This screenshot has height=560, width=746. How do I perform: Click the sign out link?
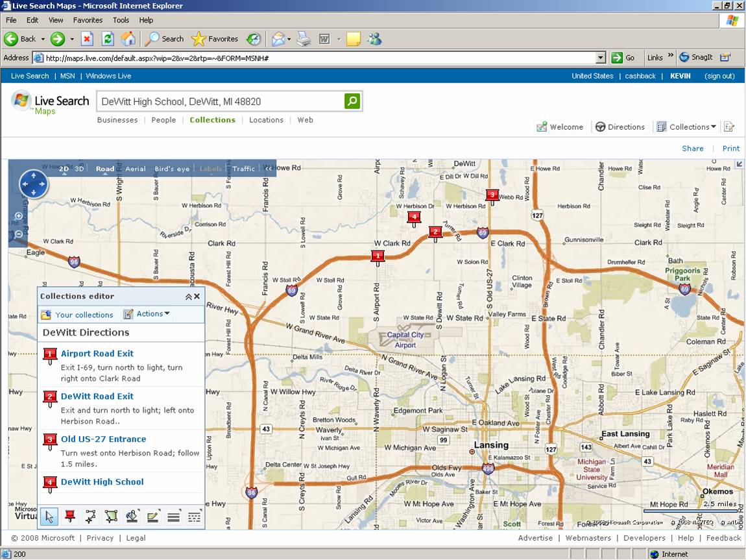point(719,76)
